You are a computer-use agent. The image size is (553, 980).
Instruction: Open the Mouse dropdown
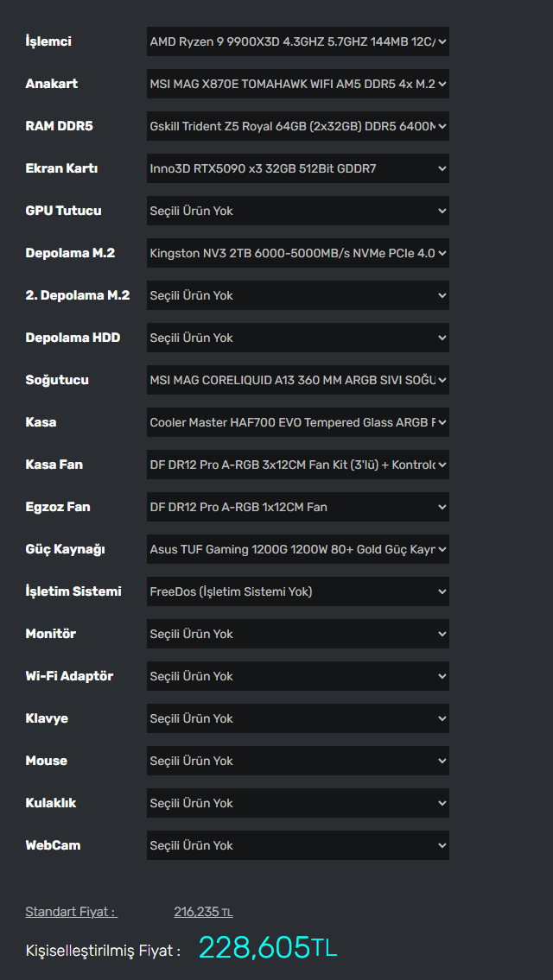297,761
